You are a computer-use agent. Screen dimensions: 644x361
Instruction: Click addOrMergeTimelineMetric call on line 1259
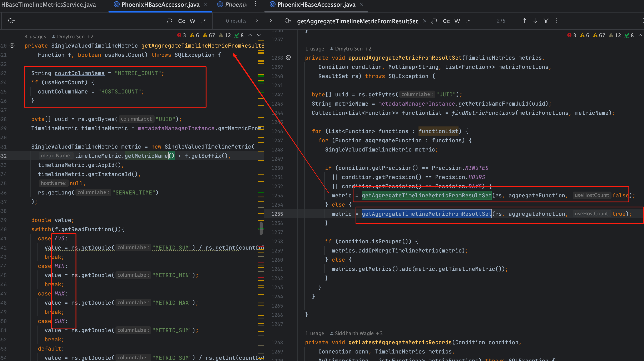pyautogui.click(x=398, y=251)
